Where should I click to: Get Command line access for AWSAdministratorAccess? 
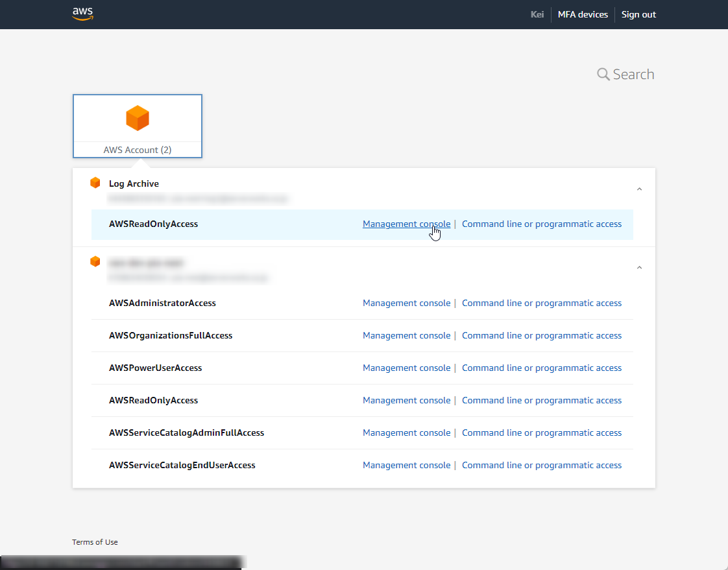point(541,303)
